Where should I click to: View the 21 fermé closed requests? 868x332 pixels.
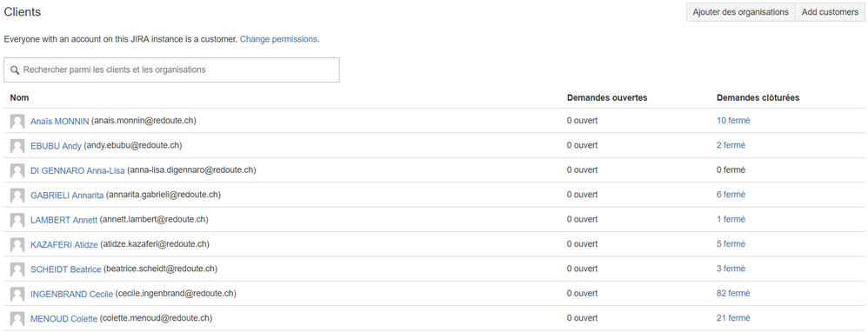coord(733,318)
